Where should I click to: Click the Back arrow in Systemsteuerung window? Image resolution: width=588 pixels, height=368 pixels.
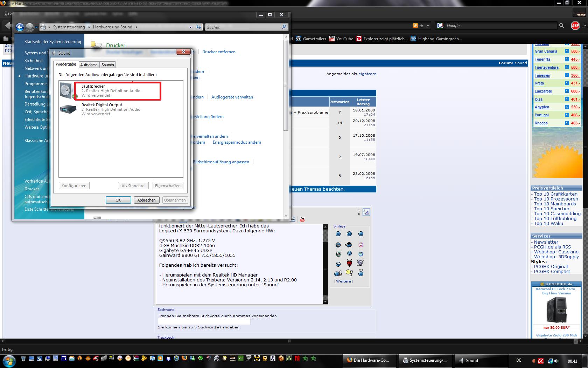20,27
